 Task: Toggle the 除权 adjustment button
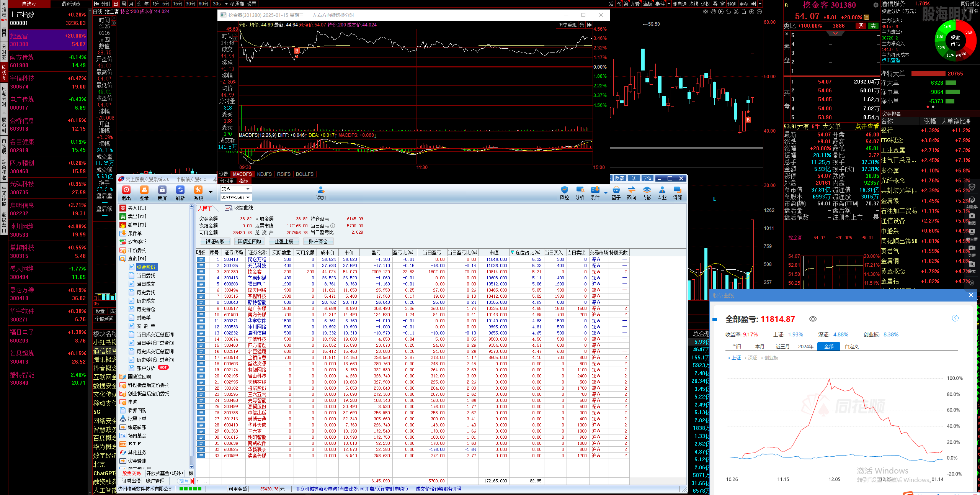[x=705, y=4]
